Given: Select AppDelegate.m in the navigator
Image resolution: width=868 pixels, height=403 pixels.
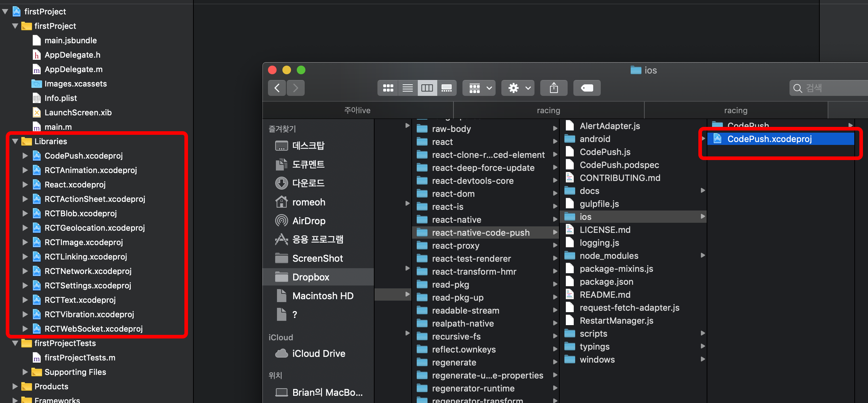Looking at the screenshot, I should click(73, 69).
